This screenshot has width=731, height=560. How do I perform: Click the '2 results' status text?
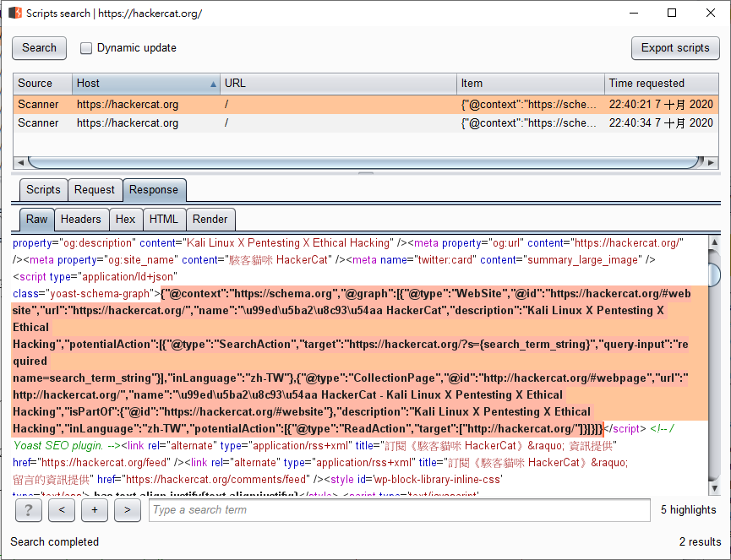pos(700,541)
